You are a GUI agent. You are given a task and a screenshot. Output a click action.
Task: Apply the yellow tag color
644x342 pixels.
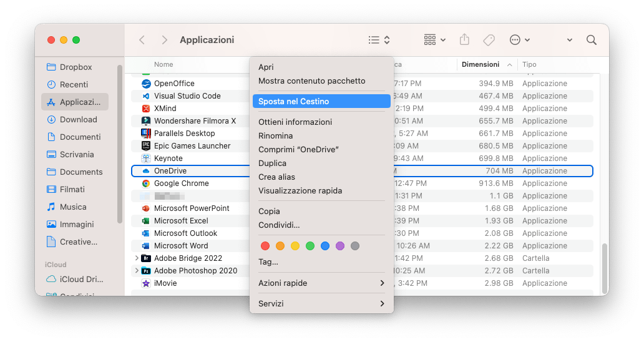295,246
